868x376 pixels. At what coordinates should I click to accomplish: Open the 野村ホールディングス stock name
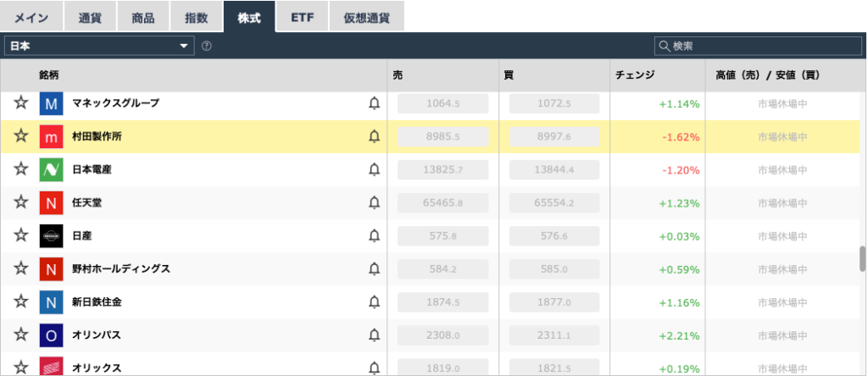pyautogui.click(x=121, y=269)
